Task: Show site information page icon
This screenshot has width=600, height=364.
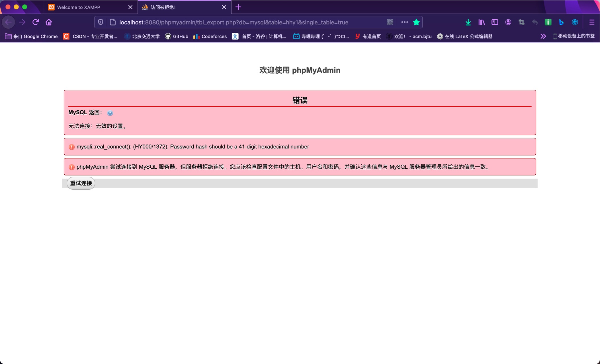Action: click(112, 22)
